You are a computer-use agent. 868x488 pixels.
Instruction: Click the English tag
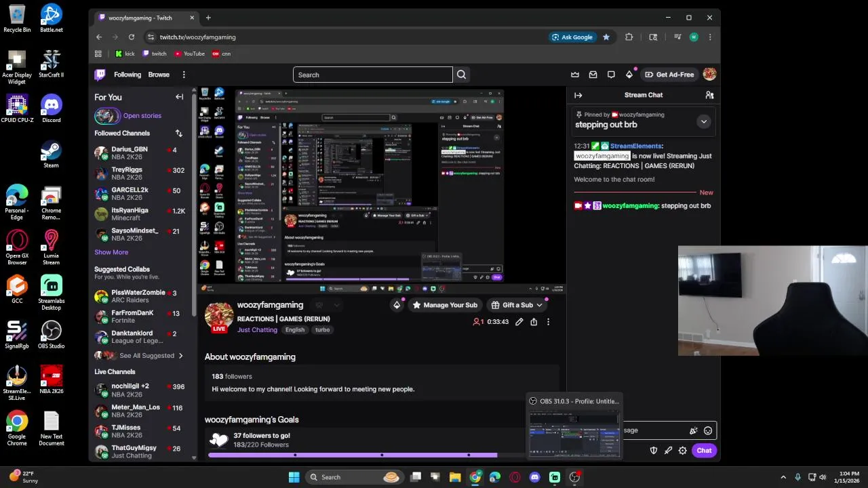(x=295, y=330)
